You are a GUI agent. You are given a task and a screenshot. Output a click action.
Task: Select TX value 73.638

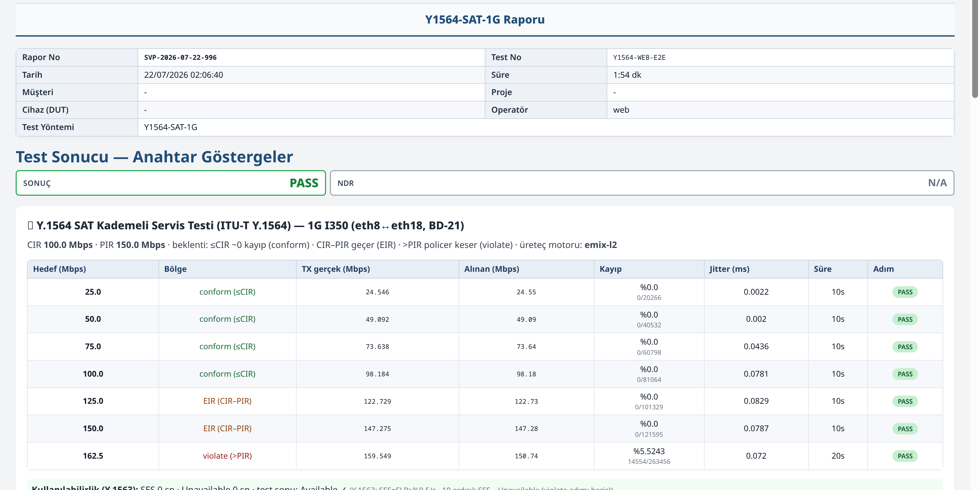[377, 347]
